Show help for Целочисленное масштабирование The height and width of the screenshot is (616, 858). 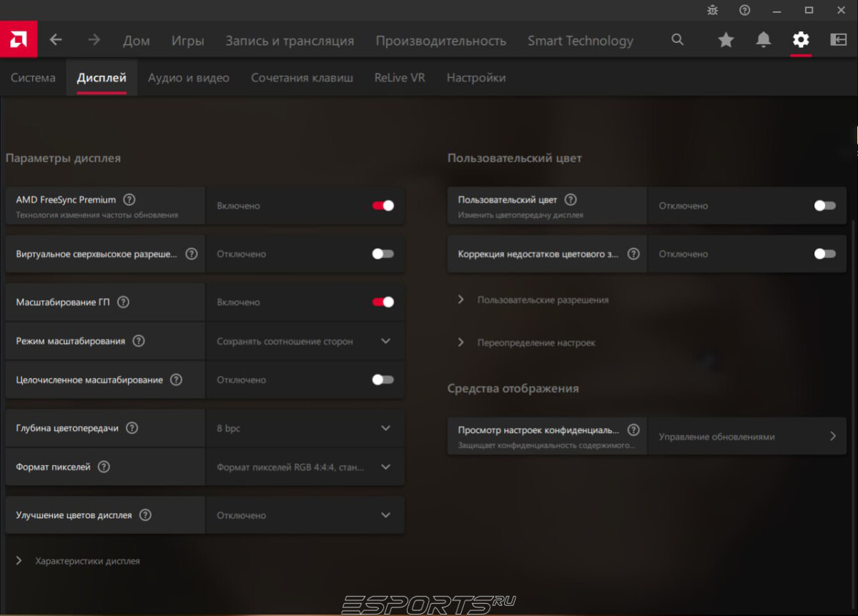(176, 379)
